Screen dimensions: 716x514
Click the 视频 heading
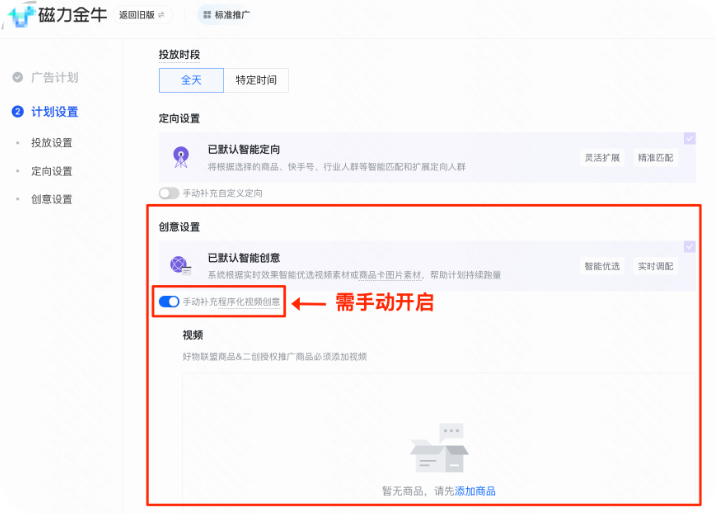[193, 335]
